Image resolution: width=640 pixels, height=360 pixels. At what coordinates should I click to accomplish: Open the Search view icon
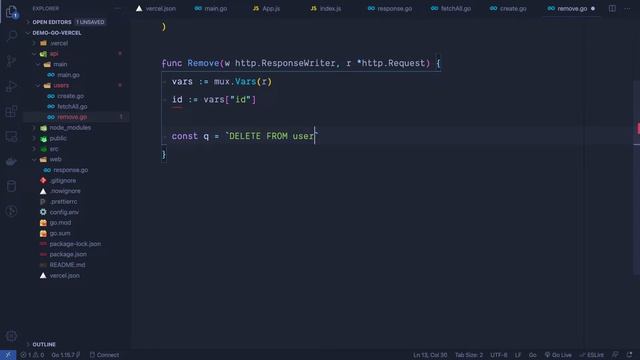click(11, 36)
